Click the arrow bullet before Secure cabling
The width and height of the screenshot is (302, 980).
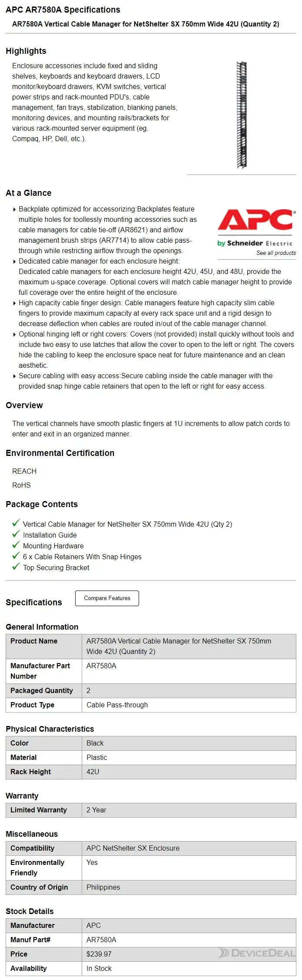15,376
